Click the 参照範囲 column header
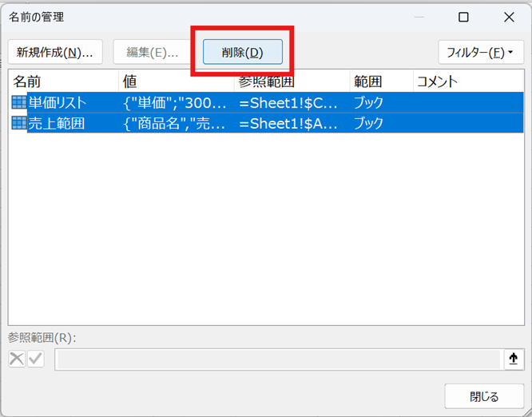Screen dimensions: 532x417 (x=292, y=81)
